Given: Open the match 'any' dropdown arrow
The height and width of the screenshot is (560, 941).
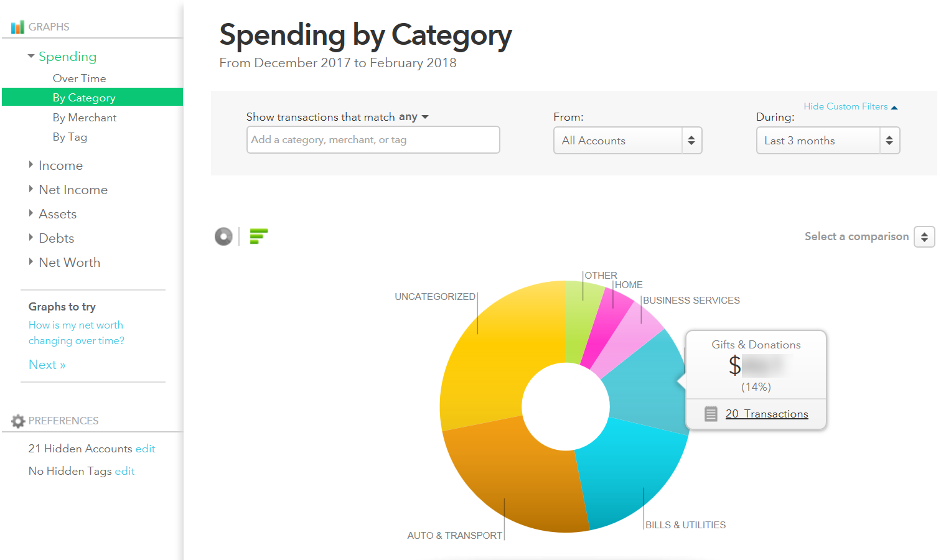Looking at the screenshot, I should pyautogui.click(x=425, y=117).
